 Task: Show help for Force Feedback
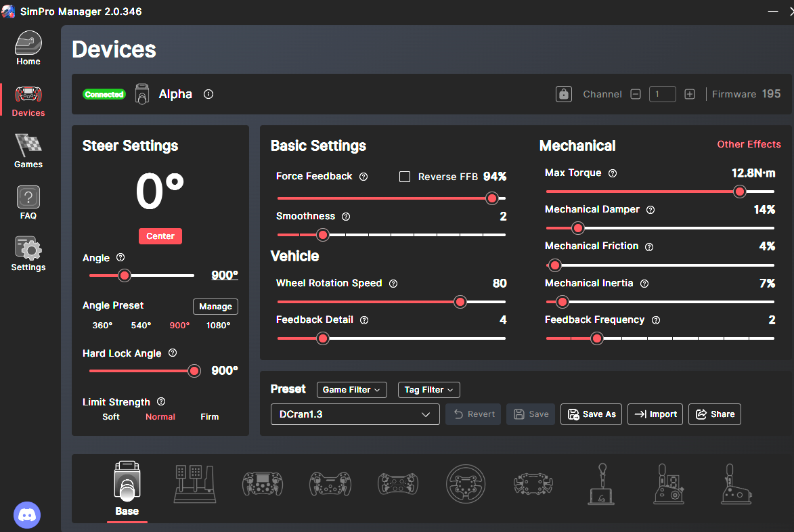[363, 177]
